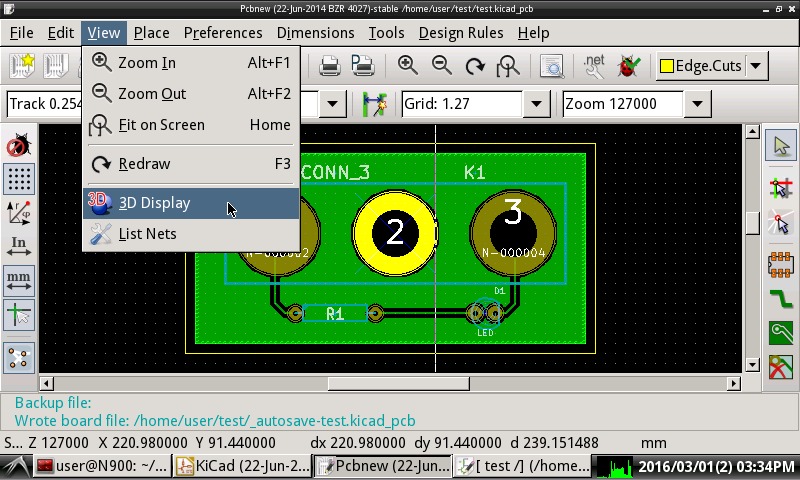Screen dimensions: 800x480
Task: Open the Tools menu
Action: point(386,33)
